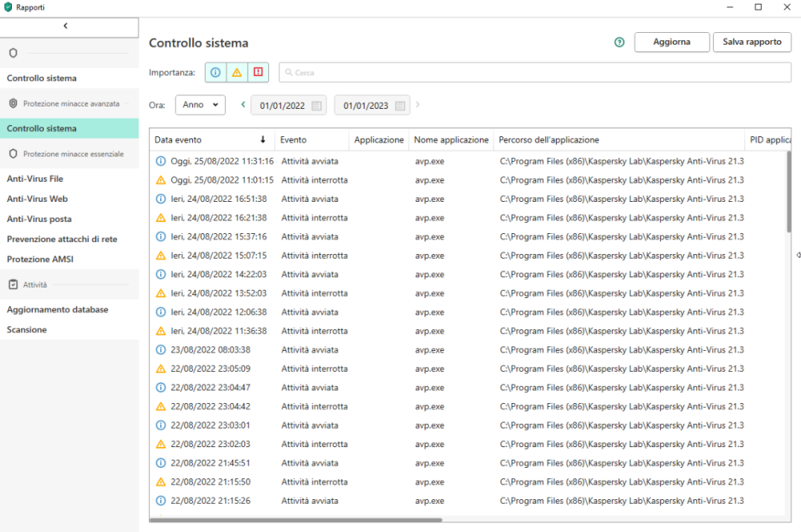Open the calendar picker for 01/01/2023
This screenshot has height=532, width=801.
coord(400,106)
